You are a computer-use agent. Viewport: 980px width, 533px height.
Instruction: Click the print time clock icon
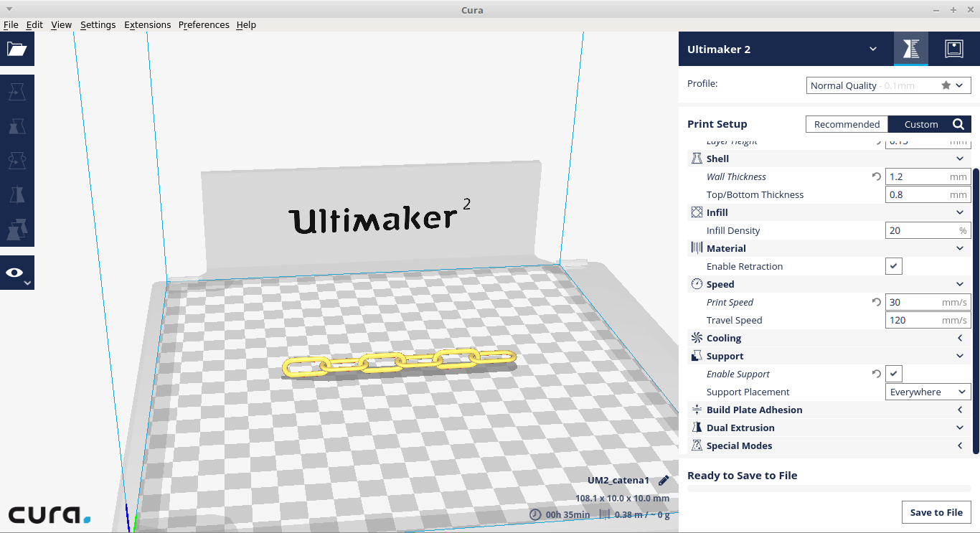(x=535, y=514)
